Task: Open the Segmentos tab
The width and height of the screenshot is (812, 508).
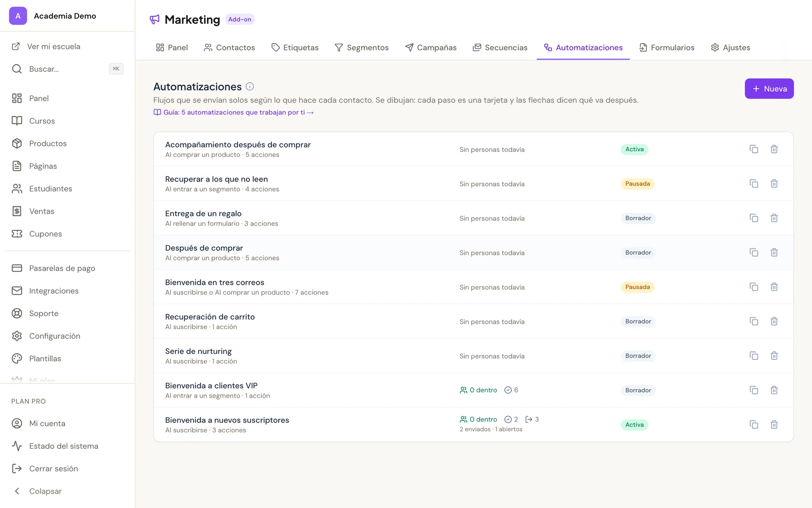Action: coord(362,48)
